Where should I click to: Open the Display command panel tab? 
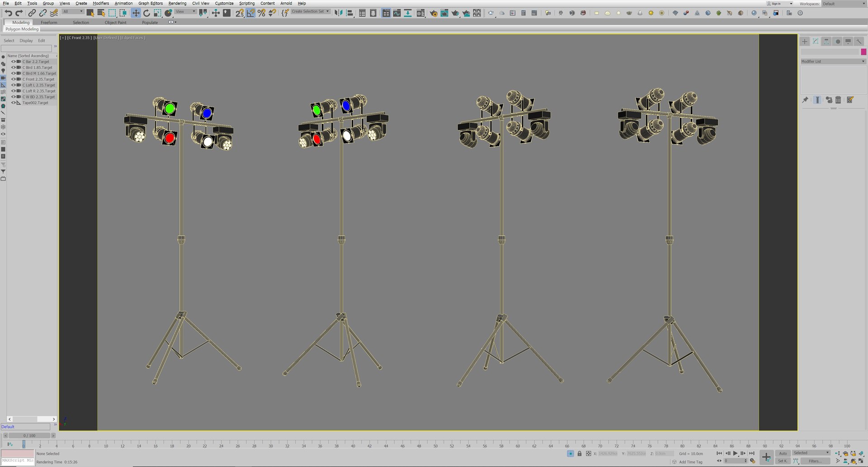coord(848,41)
